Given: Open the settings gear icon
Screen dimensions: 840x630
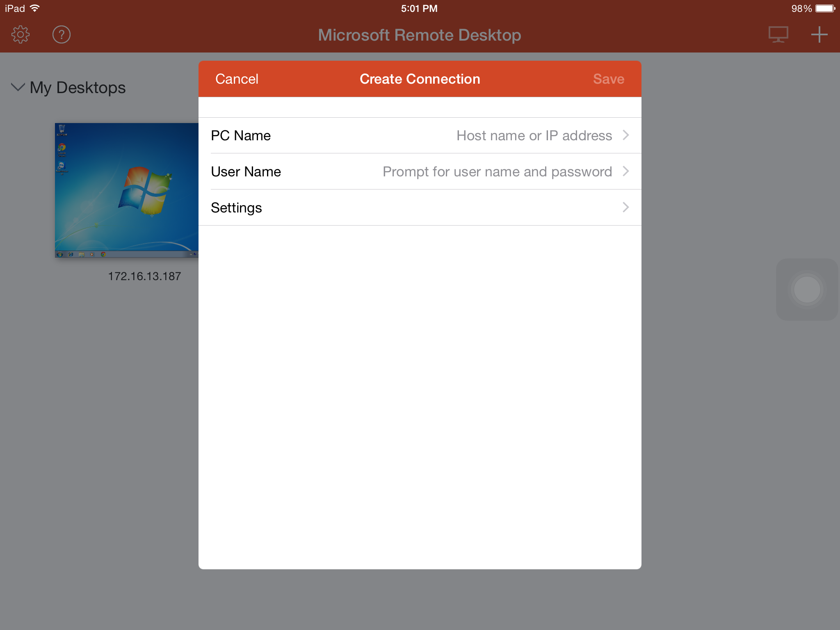Looking at the screenshot, I should [x=21, y=35].
